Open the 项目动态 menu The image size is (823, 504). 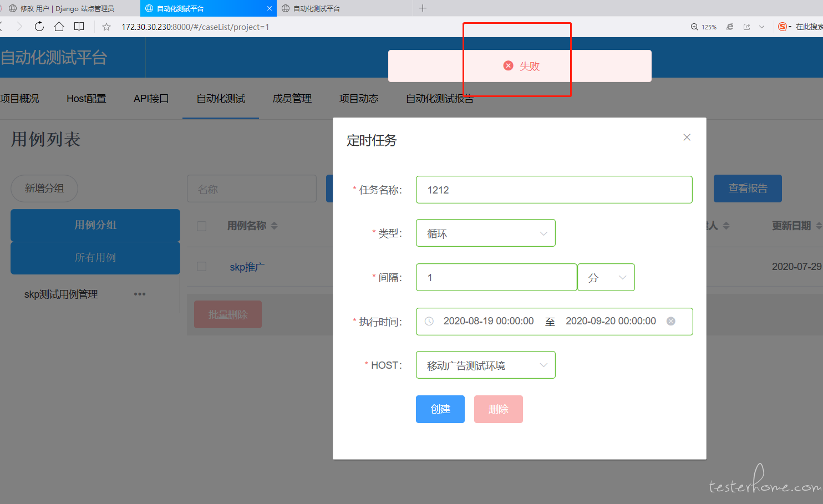[359, 98]
